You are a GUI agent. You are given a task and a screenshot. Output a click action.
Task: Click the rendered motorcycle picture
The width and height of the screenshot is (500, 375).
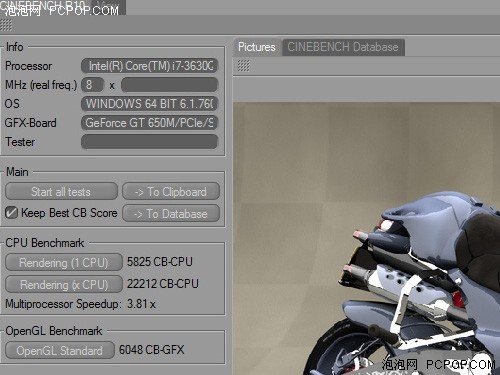tap(366, 239)
